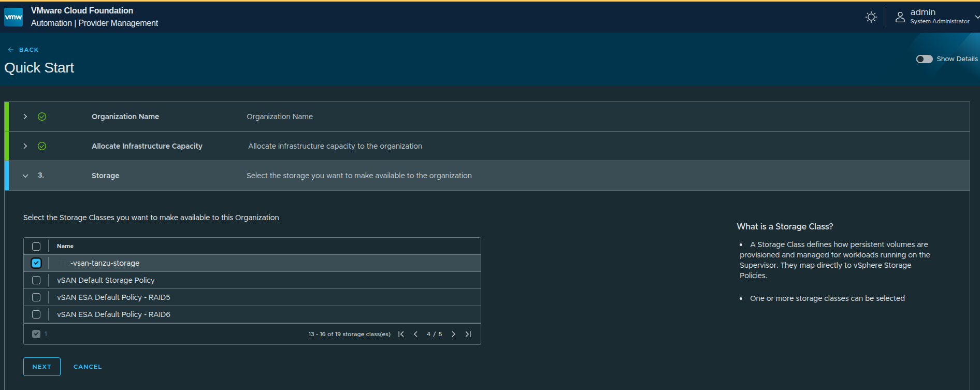This screenshot has height=390, width=980.
Task: Open the admin user profile icon
Action: tap(900, 17)
